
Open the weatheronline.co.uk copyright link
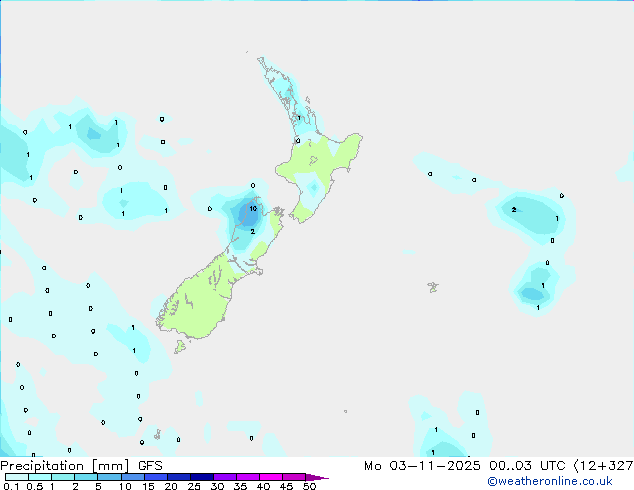pos(549,481)
